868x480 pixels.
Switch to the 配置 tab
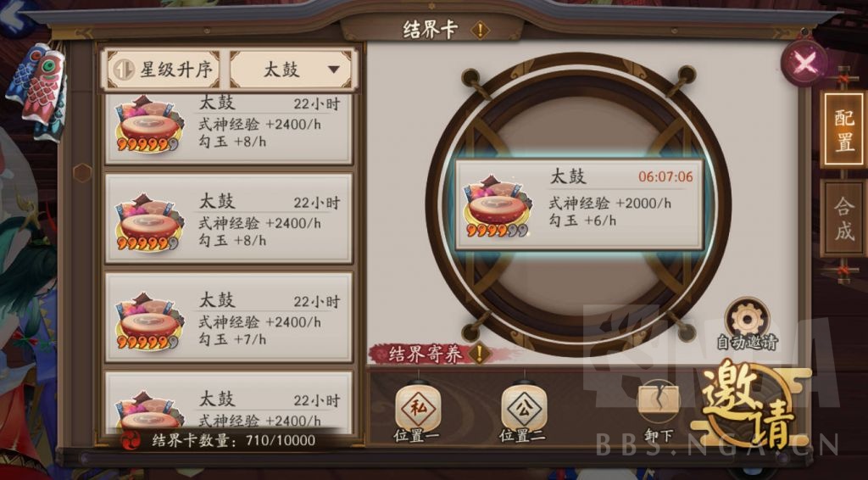coord(843,129)
